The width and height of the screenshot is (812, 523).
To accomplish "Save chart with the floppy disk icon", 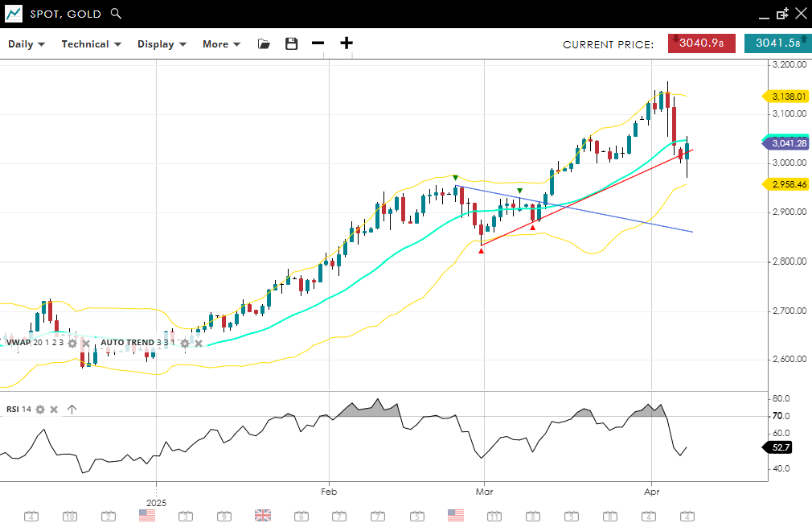I will (291, 43).
